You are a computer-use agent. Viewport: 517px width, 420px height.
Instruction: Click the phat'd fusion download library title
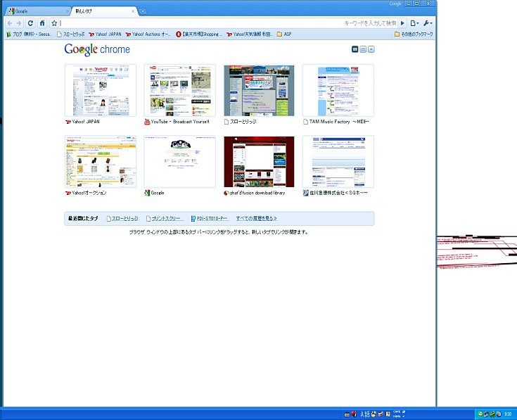[257, 193]
